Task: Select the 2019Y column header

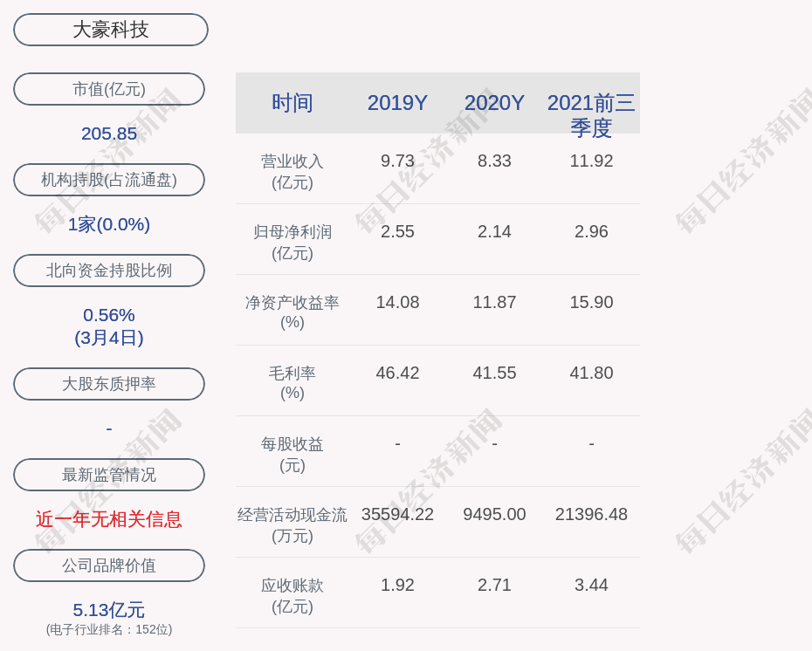Action: 397,103
